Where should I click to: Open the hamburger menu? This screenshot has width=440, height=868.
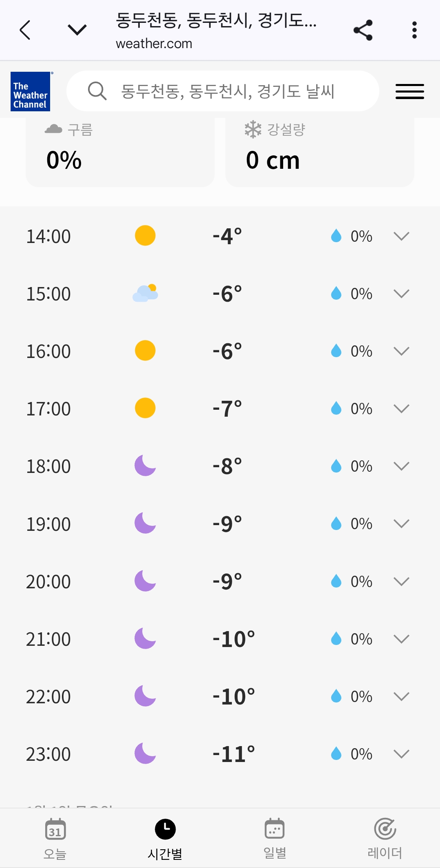409,91
